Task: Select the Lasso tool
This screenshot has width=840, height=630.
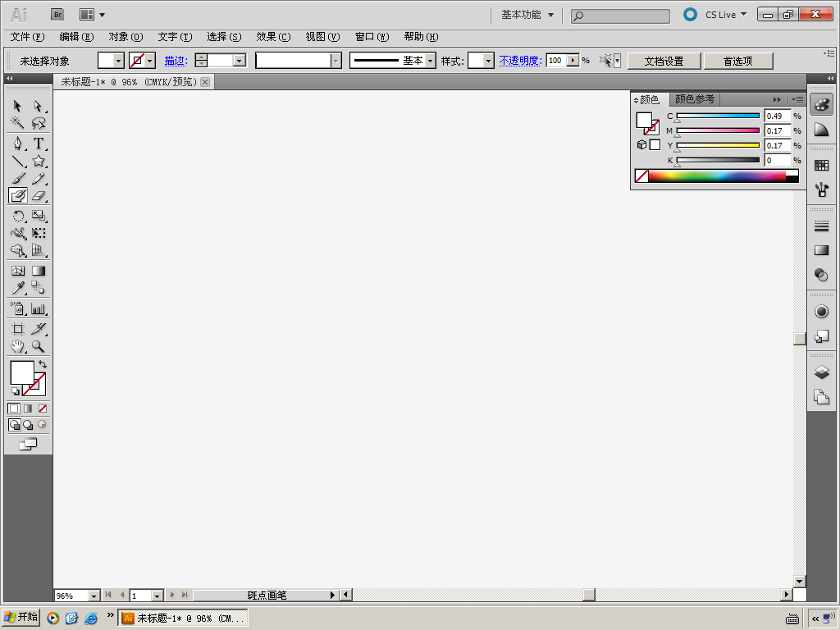Action: [38, 123]
